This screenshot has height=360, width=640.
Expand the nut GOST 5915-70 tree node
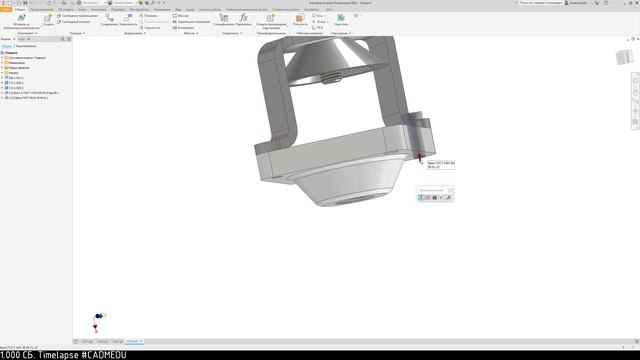pyautogui.click(x=2, y=98)
